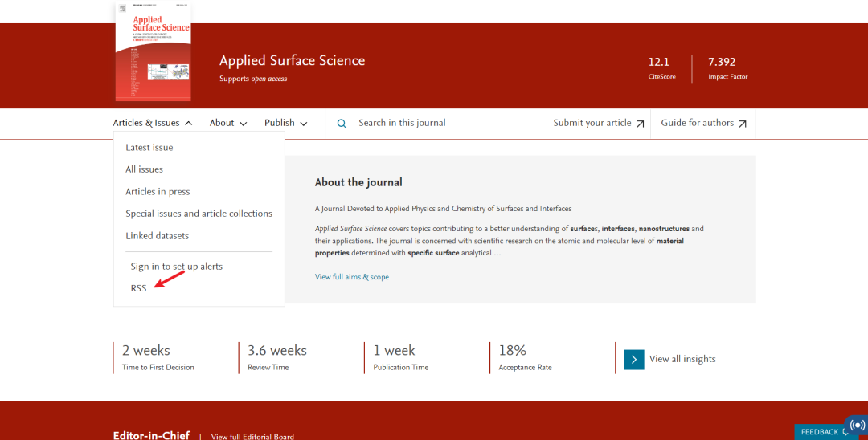Screen dimensions: 868x440
Task: Click View all insights text
Action: click(x=682, y=359)
